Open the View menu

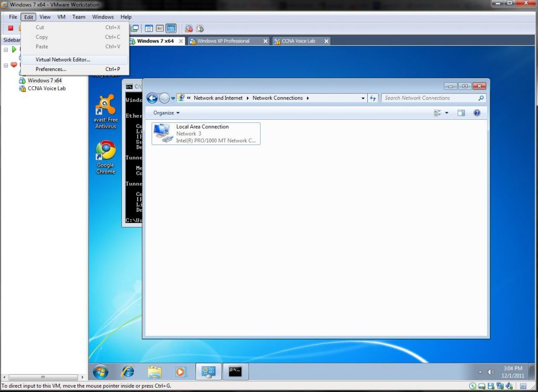[45, 17]
